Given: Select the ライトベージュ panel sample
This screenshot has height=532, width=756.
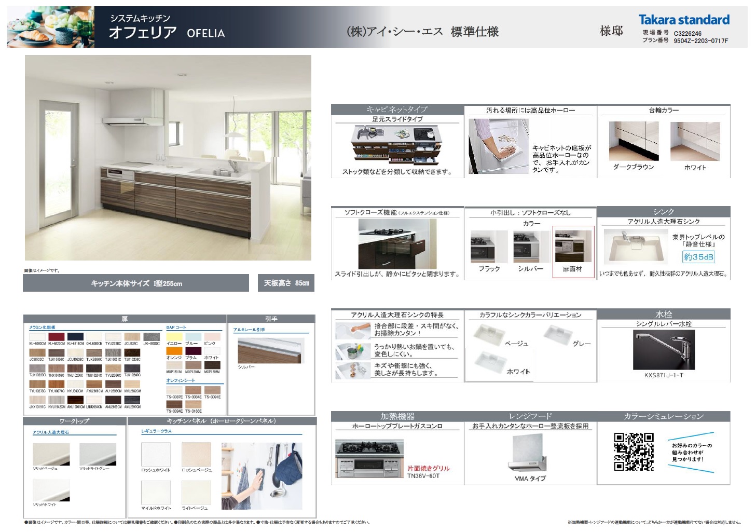Looking at the screenshot, I should (x=197, y=493).
